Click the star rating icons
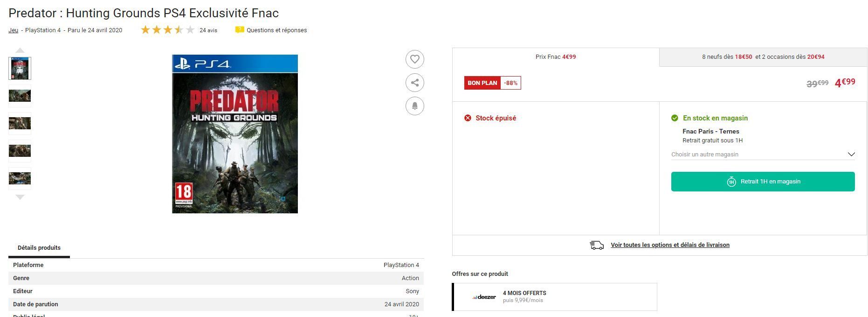Viewport: 868px width, 317px height. click(x=167, y=30)
